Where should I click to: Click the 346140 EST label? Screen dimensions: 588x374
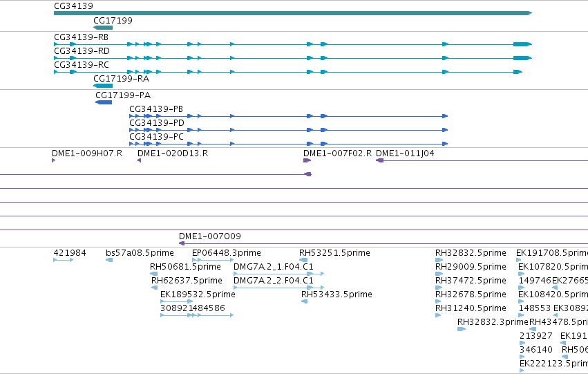[536, 350]
